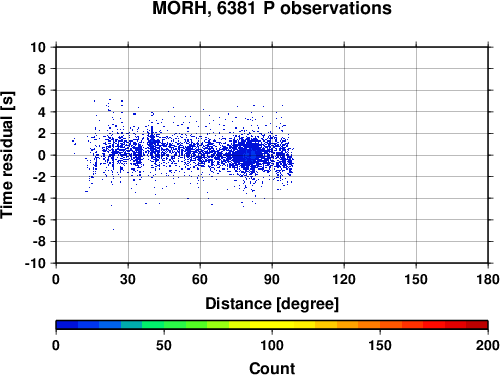Image resolution: width=500 pixels, height=375 pixels.
Task: Click colorbar tick label '50'
Action: point(164,345)
